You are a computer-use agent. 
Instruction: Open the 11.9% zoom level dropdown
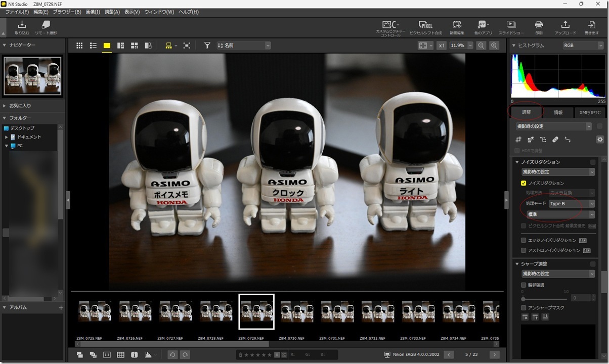click(461, 45)
